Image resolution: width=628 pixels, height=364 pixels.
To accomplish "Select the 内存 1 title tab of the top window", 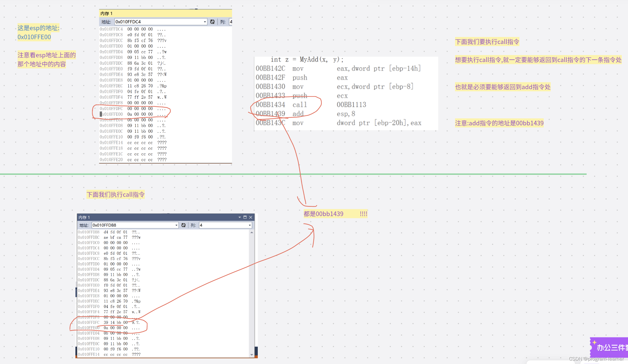I will [106, 14].
